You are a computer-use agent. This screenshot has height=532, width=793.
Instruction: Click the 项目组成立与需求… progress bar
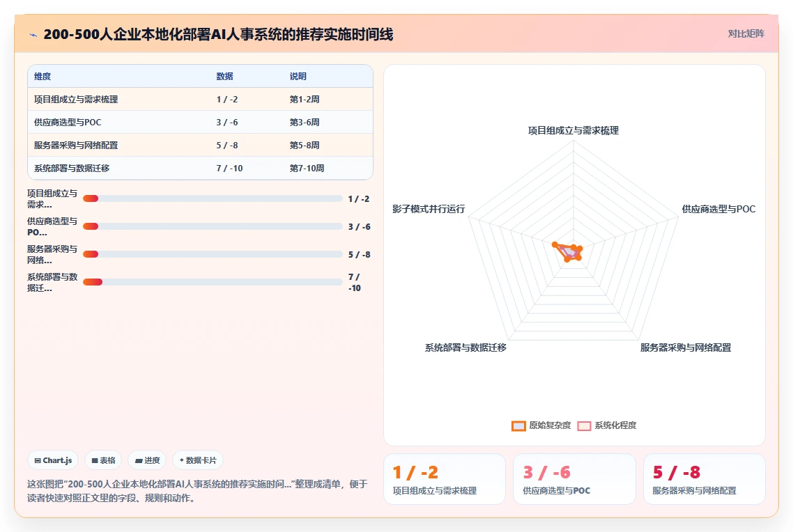coord(213,198)
